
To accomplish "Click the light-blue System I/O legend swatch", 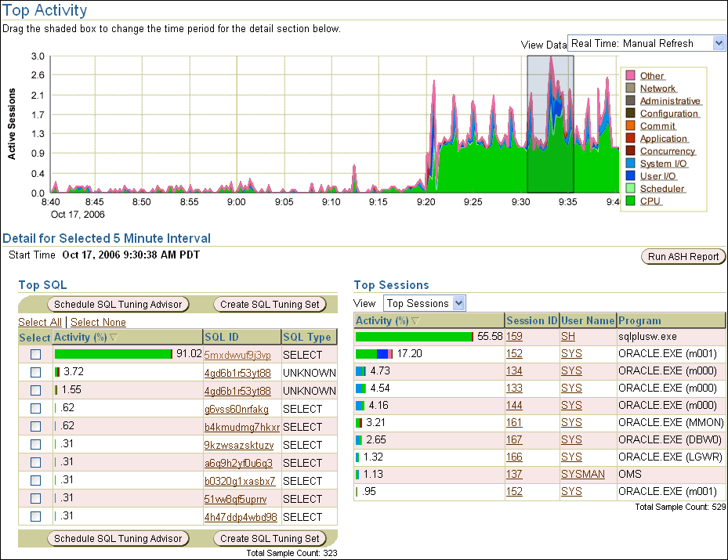I will point(629,164).
